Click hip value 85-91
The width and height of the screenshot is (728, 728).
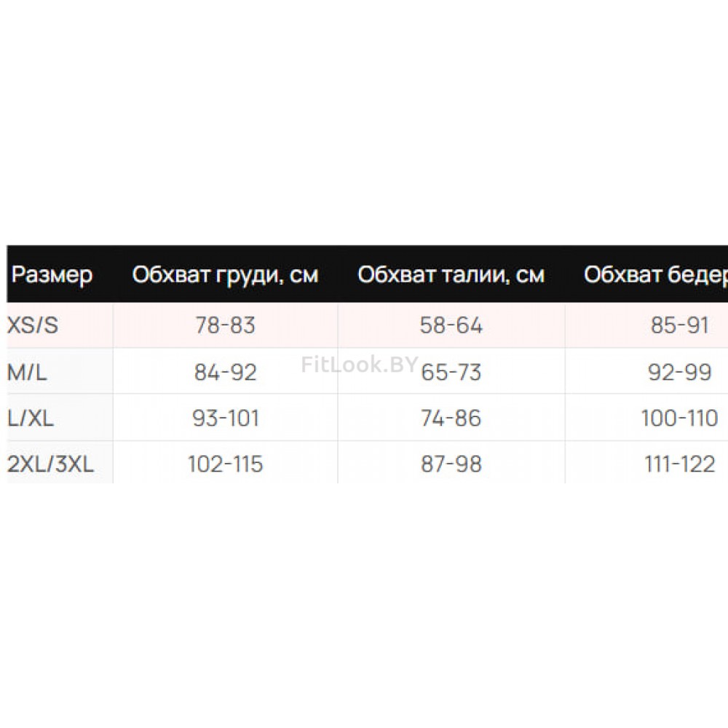[x=680, y=325]
